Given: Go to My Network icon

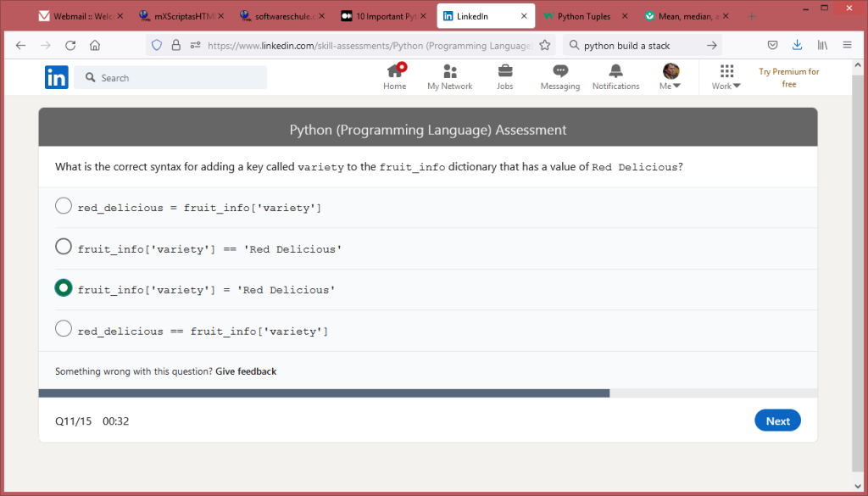Looking at the screenshot, I should coord(450,72).
